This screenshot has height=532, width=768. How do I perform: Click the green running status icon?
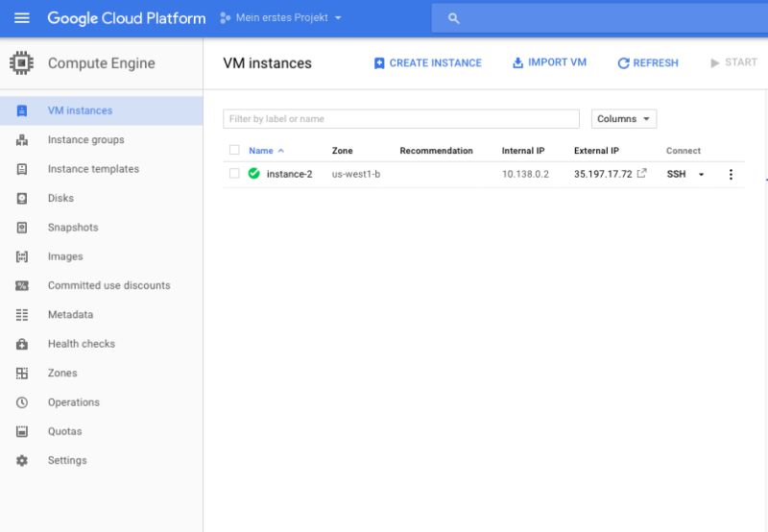pyautogui.click(x=253, y=174)
